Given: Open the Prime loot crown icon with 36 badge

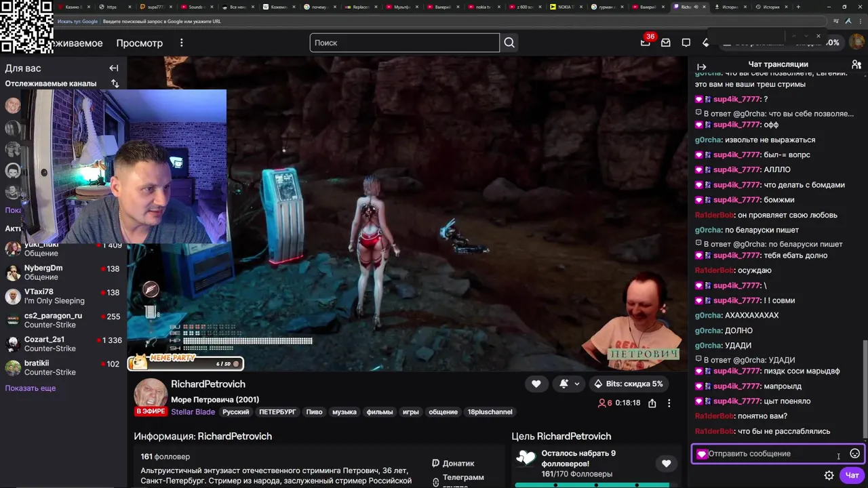Looking at the screenshot, I should coord(646,42).
